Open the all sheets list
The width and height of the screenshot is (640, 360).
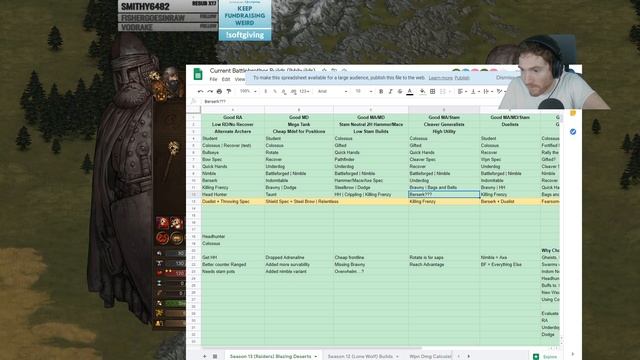click(215, 356)
